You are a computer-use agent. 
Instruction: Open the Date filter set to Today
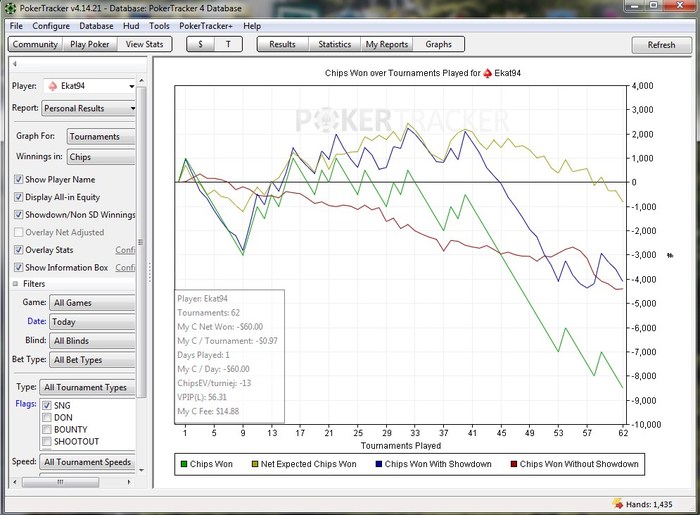92,322
